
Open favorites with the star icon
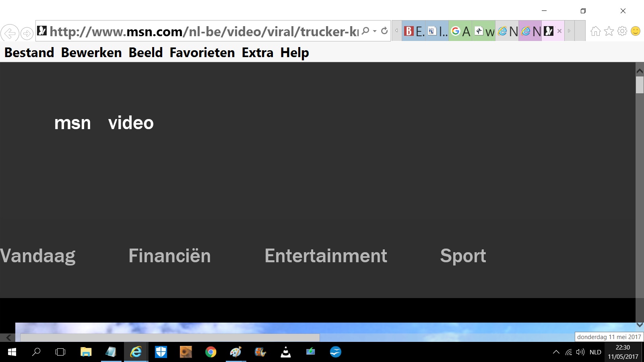coord(609,31)
